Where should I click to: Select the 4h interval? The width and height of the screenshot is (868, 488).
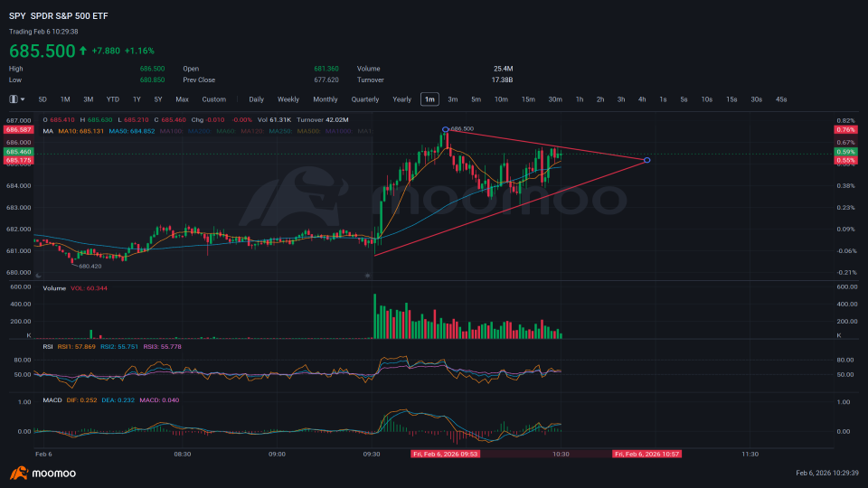642,99
